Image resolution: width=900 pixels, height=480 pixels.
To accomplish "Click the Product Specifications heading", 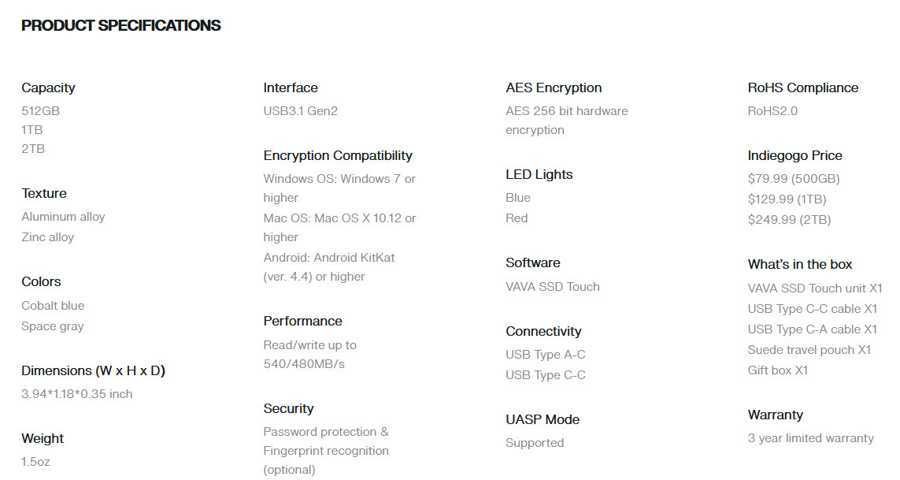I will 121,26.
